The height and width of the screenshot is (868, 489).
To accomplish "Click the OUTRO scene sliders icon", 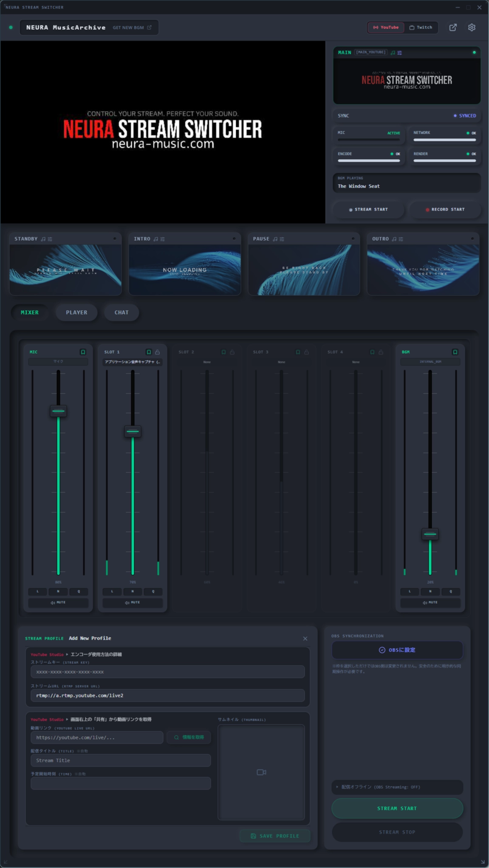I will [x=401, y=239].
